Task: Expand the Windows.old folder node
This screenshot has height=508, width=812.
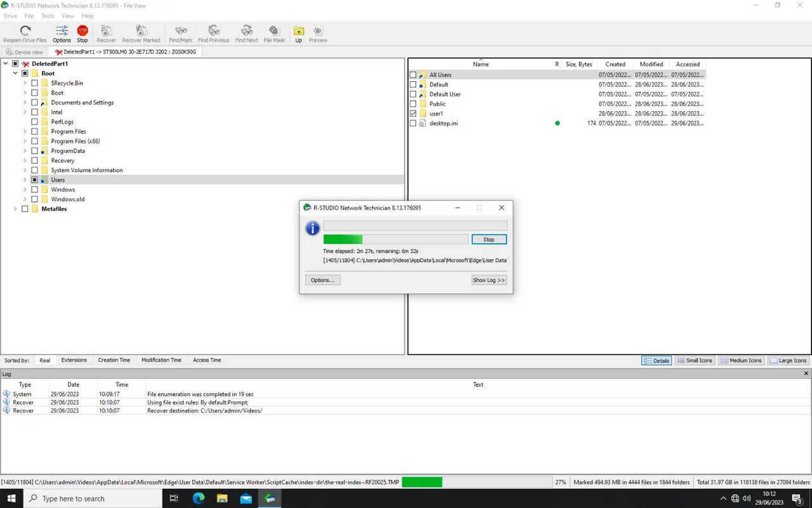Action: [25, 199]
